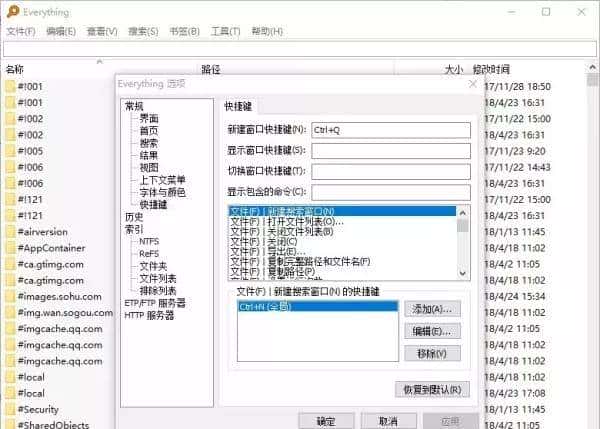600x429 pixels.
Task: Sort by the 路径 column header
Action: tap(211, 70)
